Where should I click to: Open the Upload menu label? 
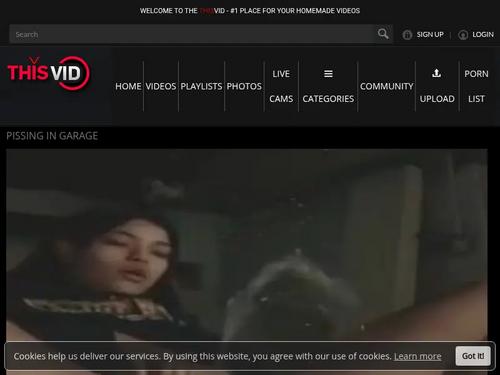[437, 99]
